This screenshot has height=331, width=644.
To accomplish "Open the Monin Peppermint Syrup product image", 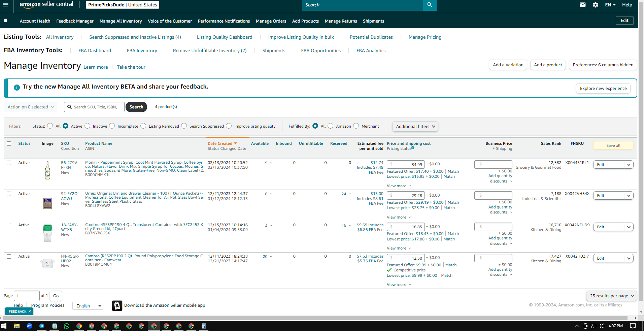I will click(x=47, y=170).
